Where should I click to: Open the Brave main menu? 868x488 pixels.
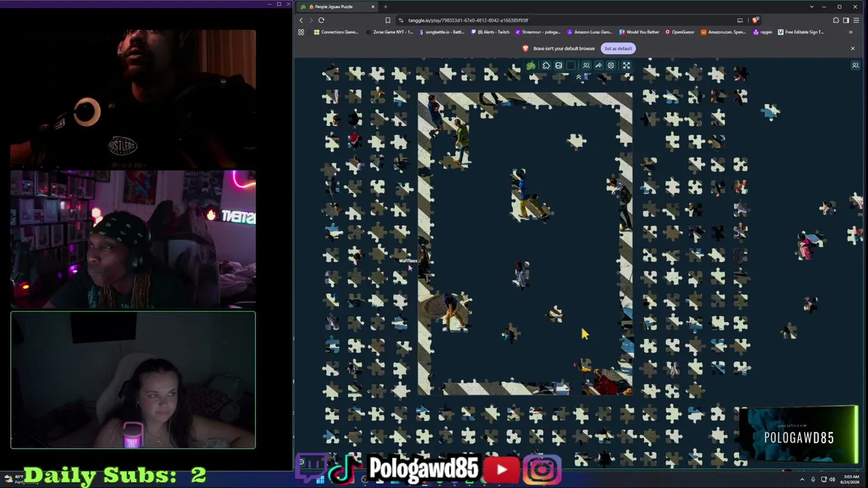pos(856,20)
